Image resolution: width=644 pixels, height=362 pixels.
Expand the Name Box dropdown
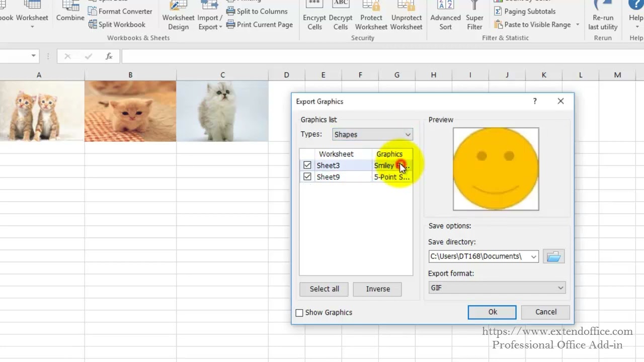[33, 56]
